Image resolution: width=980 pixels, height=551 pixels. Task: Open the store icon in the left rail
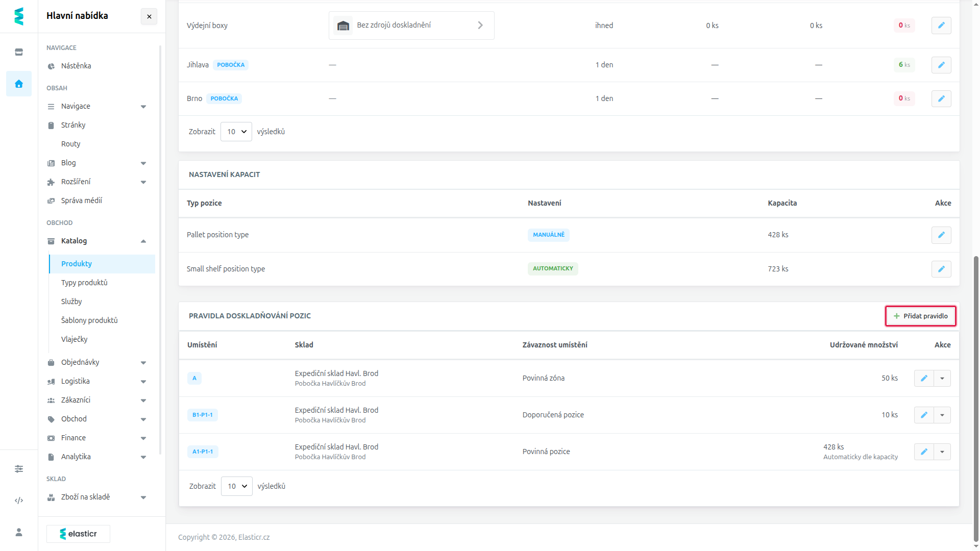(19, 52)
